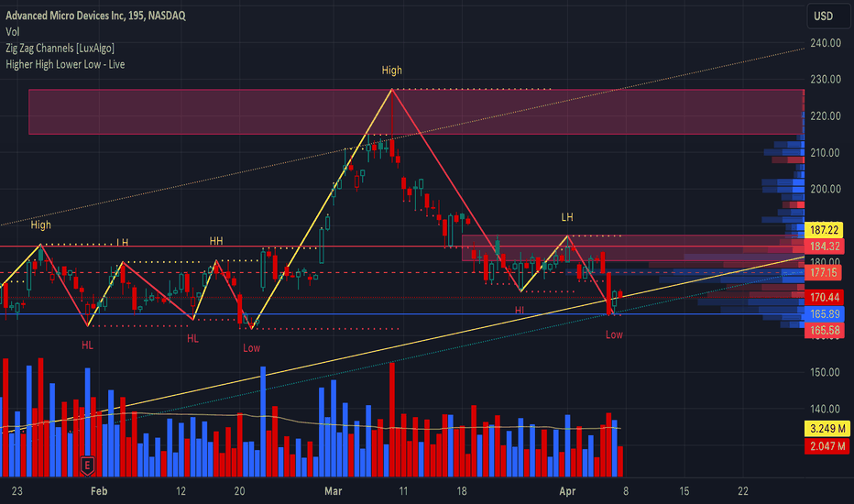Click the yellow 187.22 price label
The image size is (854, 504).
pos(824,230)
